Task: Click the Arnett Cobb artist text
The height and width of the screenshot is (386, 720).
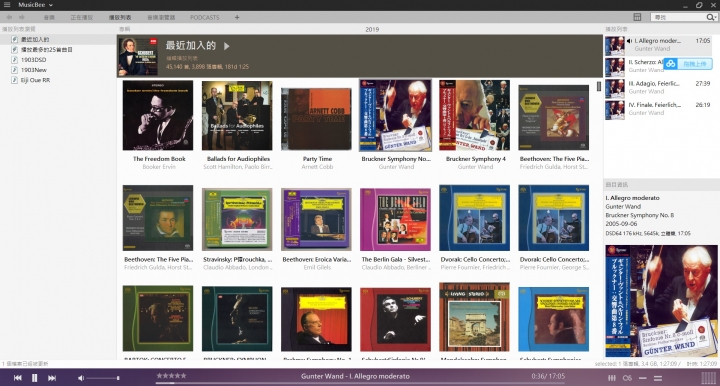Action: pos(317,167)
